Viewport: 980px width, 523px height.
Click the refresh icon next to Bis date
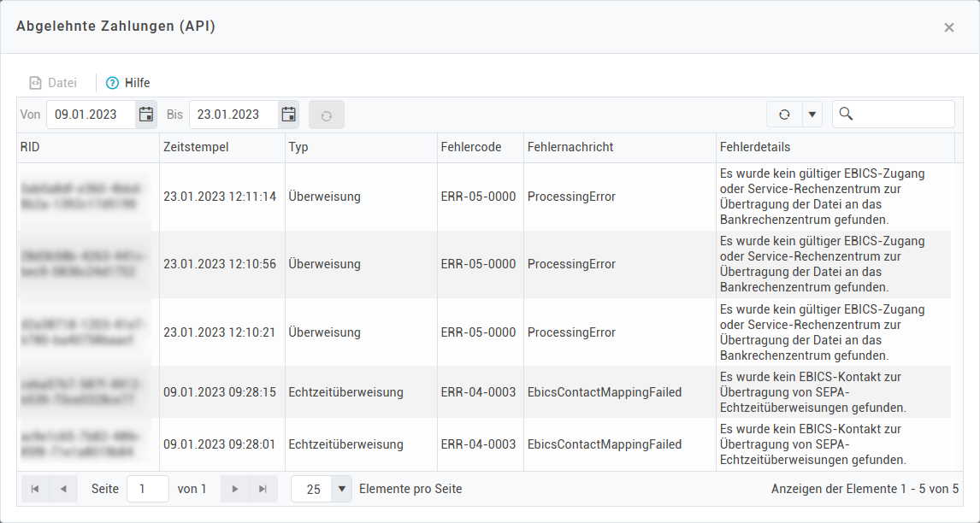(x=327, y=115)
